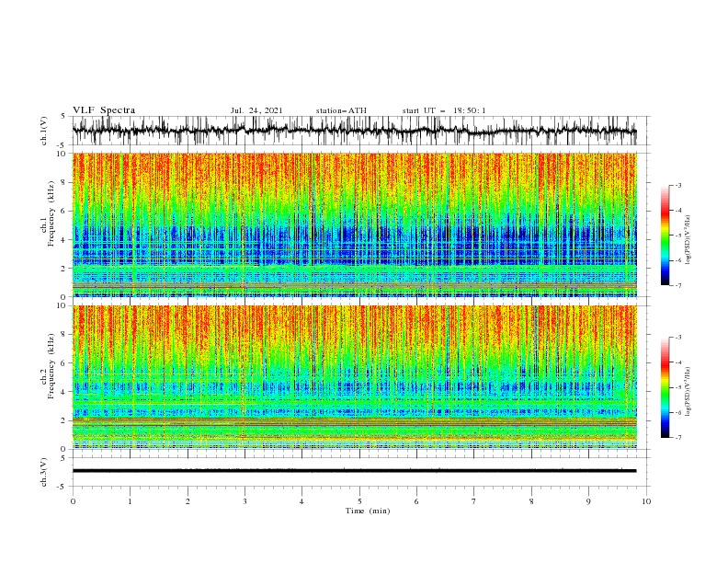728x563 pixels.
Task: Click the "7" time axis tick label
Action: pos(474,501)
